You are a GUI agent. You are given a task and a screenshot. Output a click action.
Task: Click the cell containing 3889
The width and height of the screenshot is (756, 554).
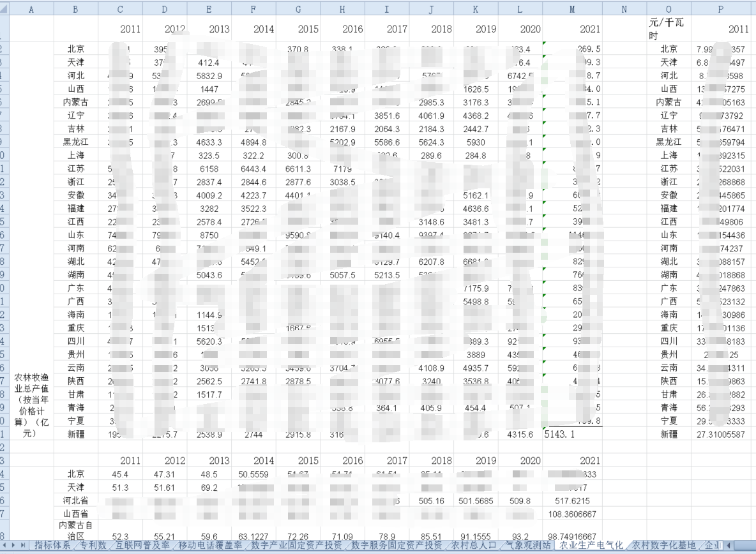pos(476,355)
